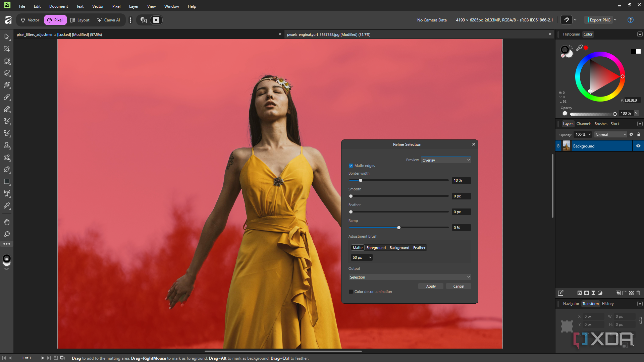This screenshot has height=362, width=644.
Task: Click the Cancel button
Action: click(459, 286)
